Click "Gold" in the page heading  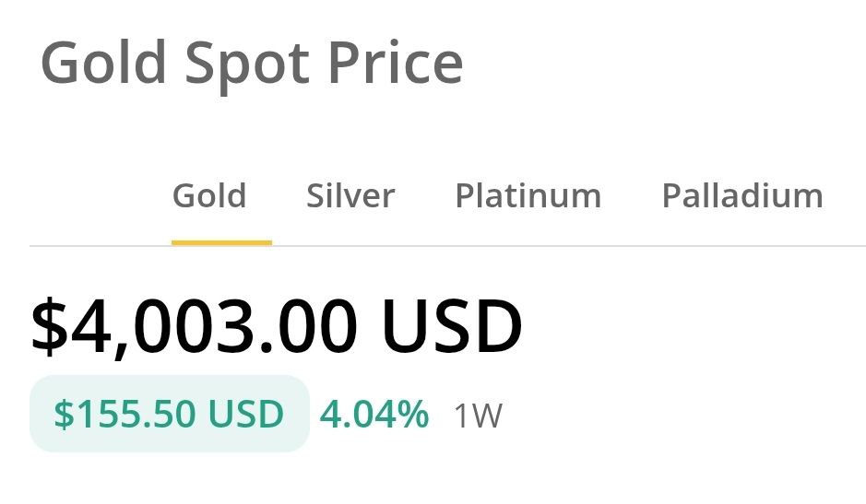[104, 63]
